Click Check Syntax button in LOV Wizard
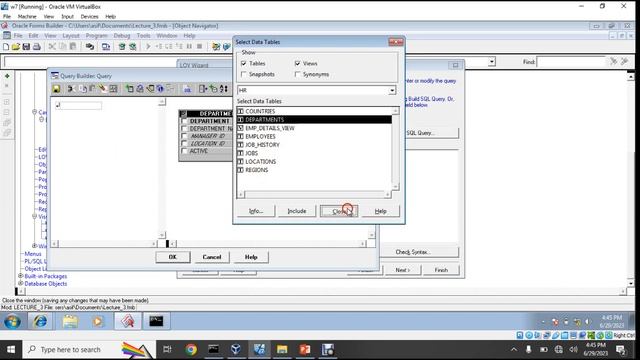 (x=412, y=252)
